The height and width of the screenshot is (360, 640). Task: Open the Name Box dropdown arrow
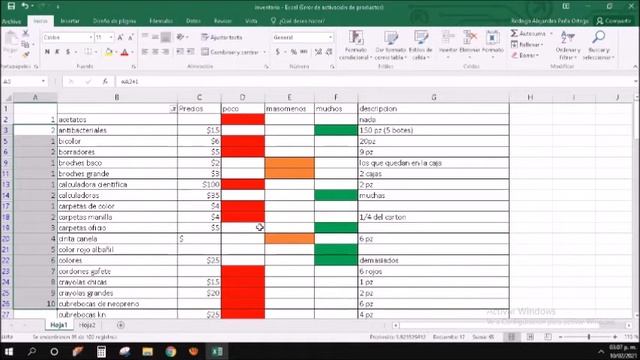[x=43, y=81]
